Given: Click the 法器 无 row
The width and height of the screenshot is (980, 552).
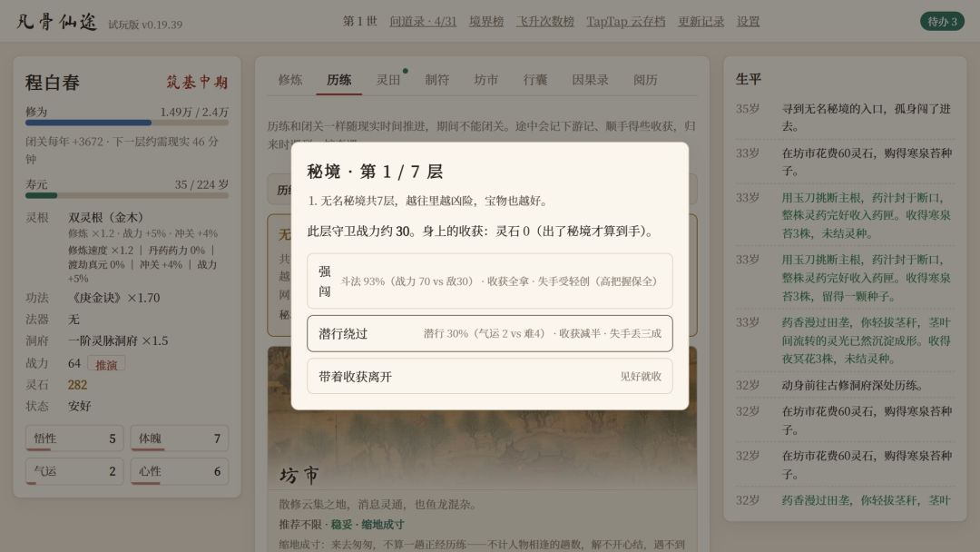Looking at the screenshot, I should (x=127, y=320).
